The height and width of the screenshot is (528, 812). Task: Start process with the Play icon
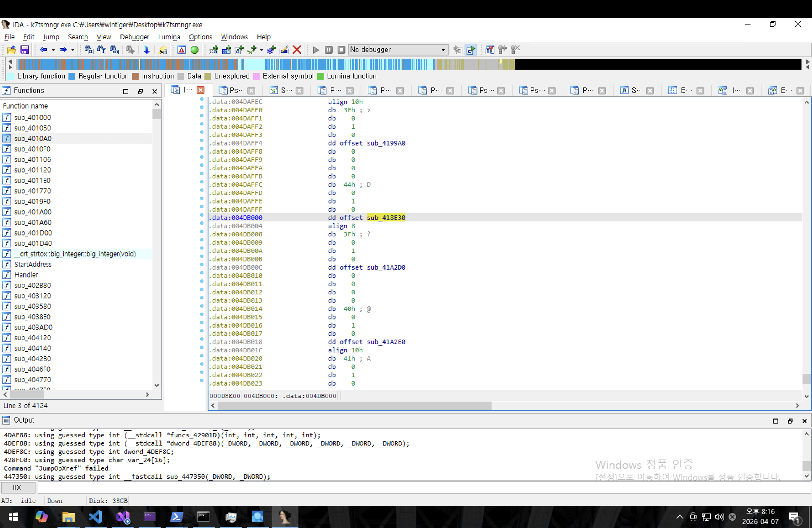click(316, 50)
